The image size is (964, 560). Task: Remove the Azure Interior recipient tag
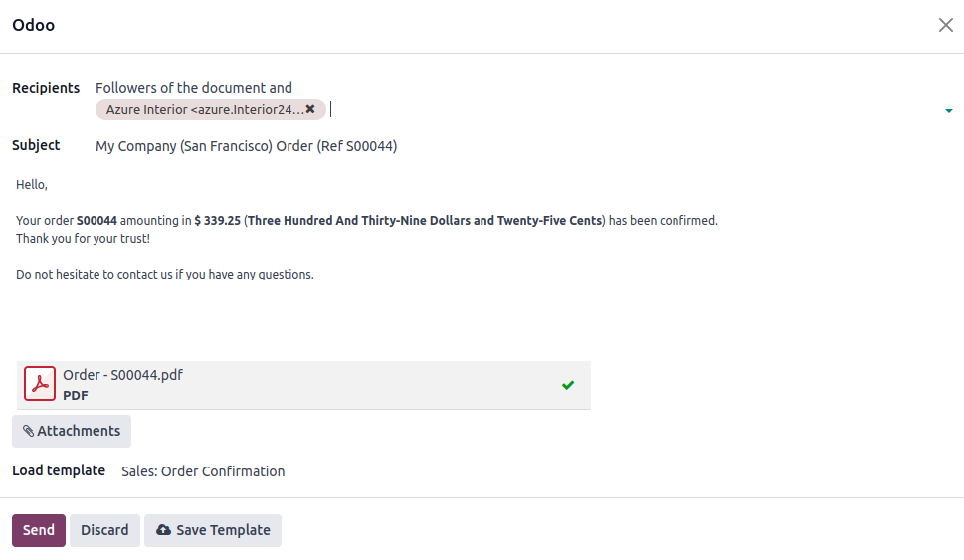[x=310, y=109]
